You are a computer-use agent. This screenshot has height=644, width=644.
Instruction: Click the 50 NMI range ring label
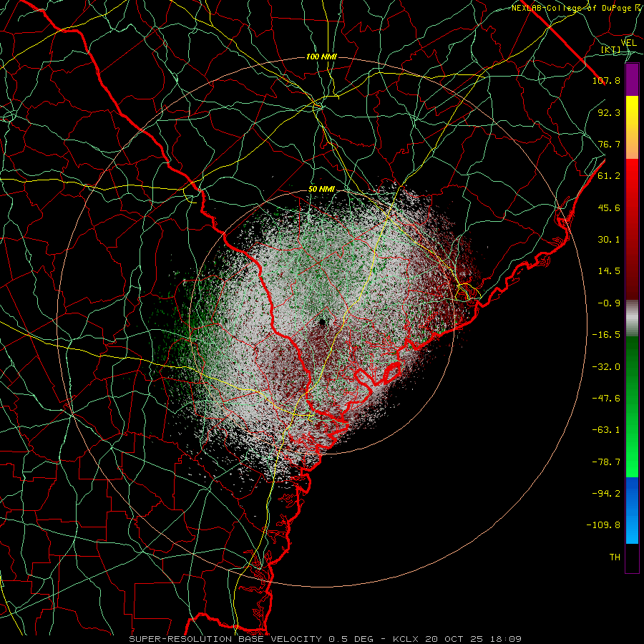(x=321, y=190)
